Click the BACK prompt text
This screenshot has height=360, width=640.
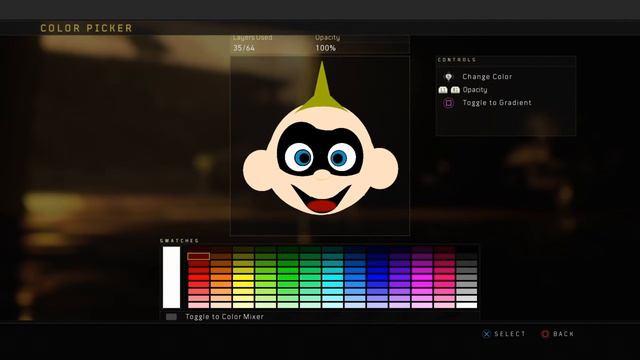(x=563, y=334)
